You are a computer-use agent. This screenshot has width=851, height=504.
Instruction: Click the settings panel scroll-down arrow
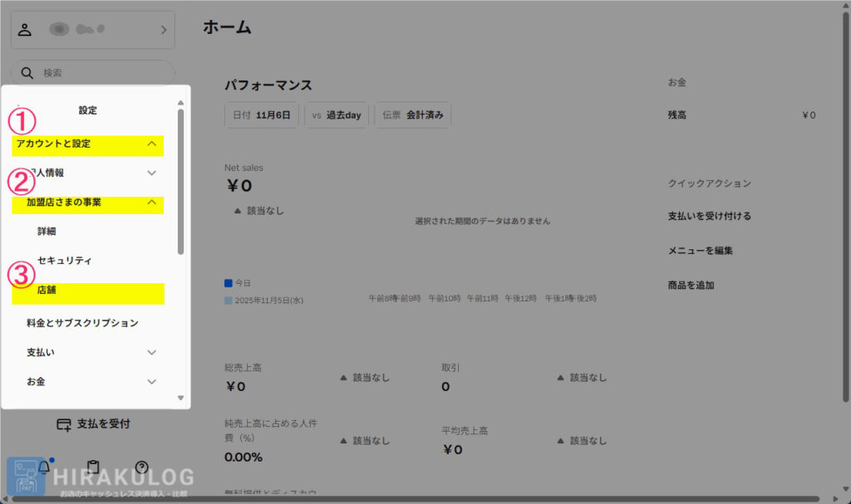[180, 399]
